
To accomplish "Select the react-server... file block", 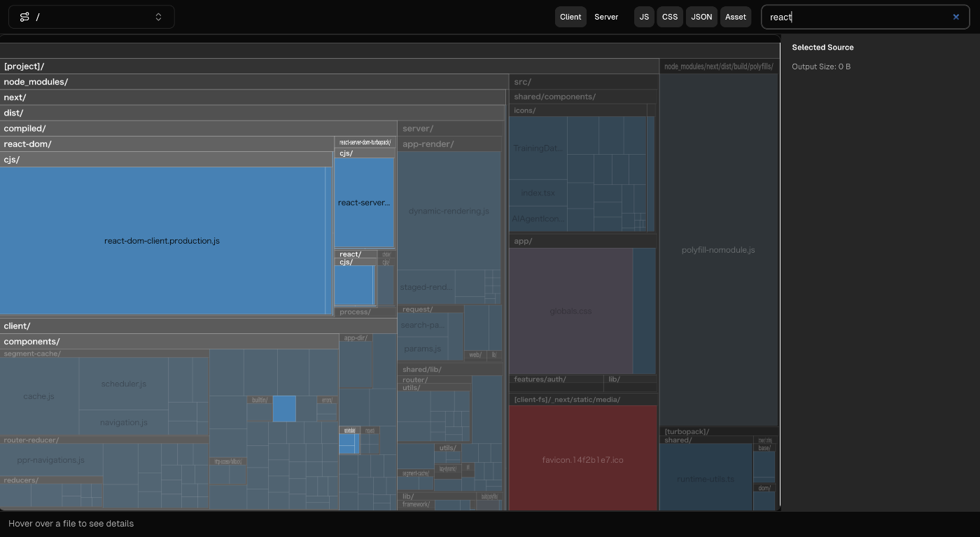I will point(364,203).
